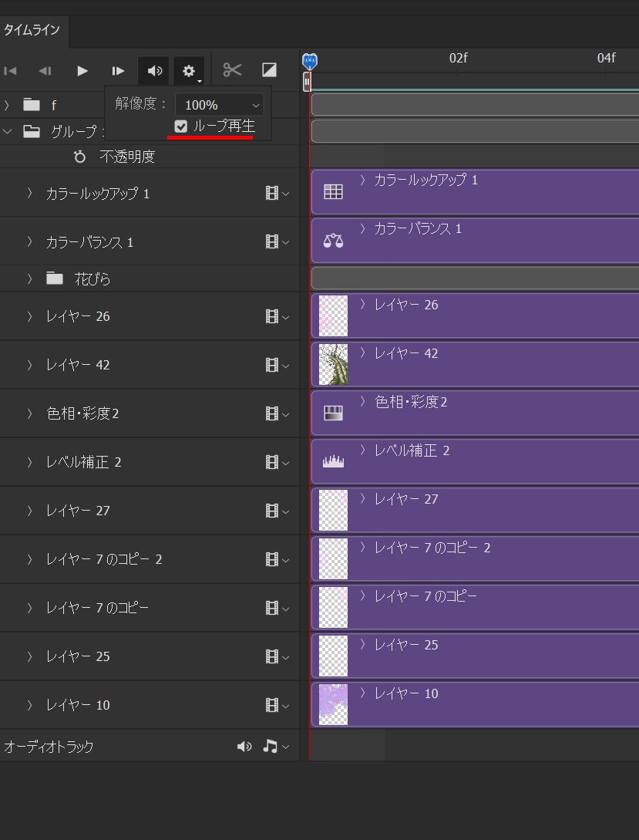Open filmstrip menu for カラーバランス 1
The width and height of the screenshot is (639, 840).
pos(277,241)
